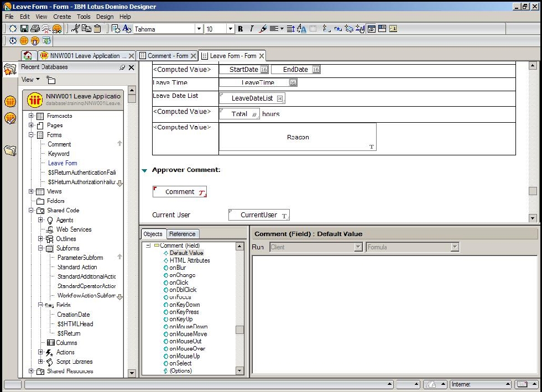Open the alignment options dropdown arrow
The width and height of the screenshot is (542, 392).
click(282, 29)
